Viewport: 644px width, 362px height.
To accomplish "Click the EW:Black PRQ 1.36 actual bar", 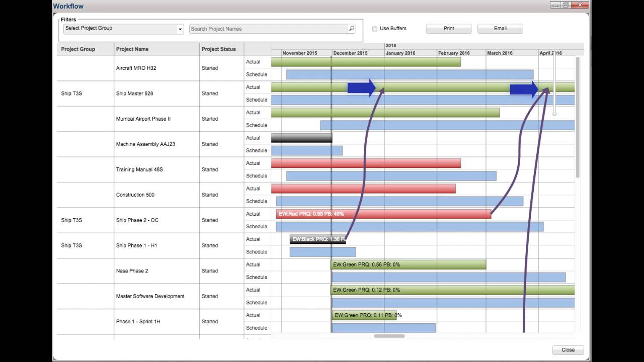I will [317, 239].
